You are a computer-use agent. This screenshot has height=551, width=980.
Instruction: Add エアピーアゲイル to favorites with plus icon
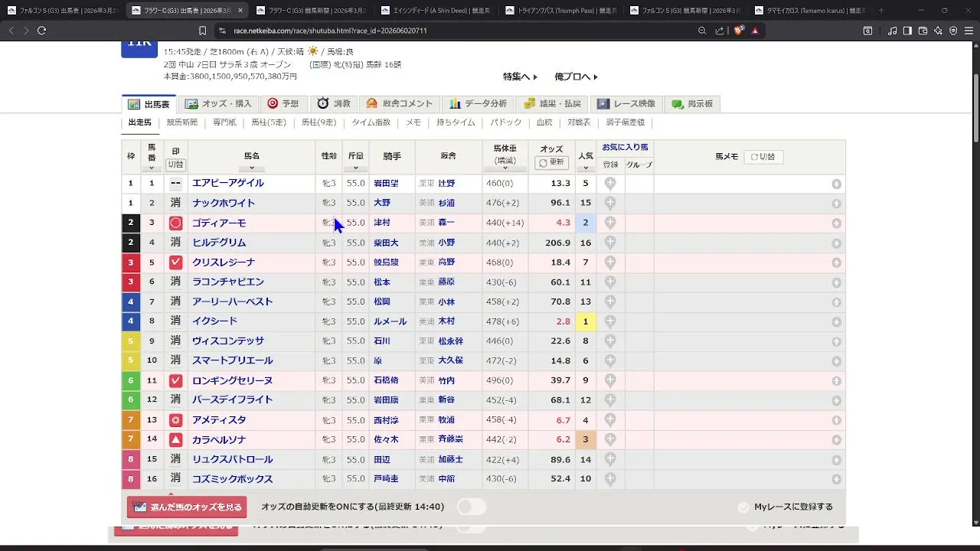[610, 184]
